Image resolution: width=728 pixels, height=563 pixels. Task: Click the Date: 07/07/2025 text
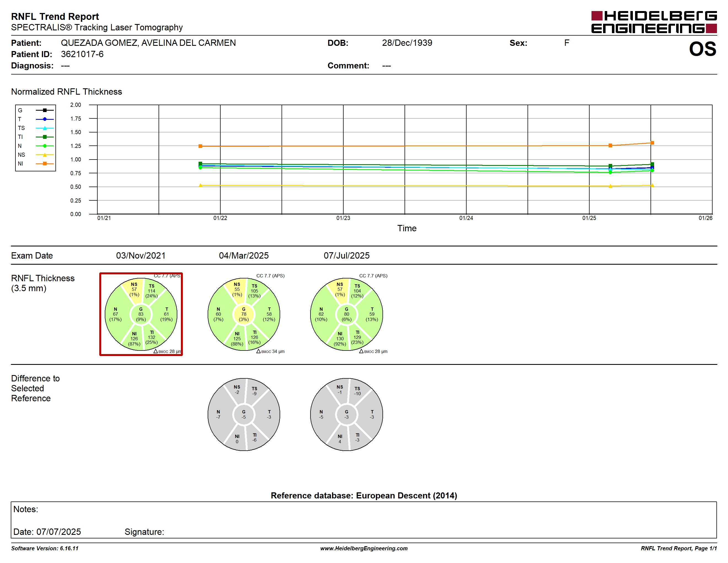[x=47, y=532]
